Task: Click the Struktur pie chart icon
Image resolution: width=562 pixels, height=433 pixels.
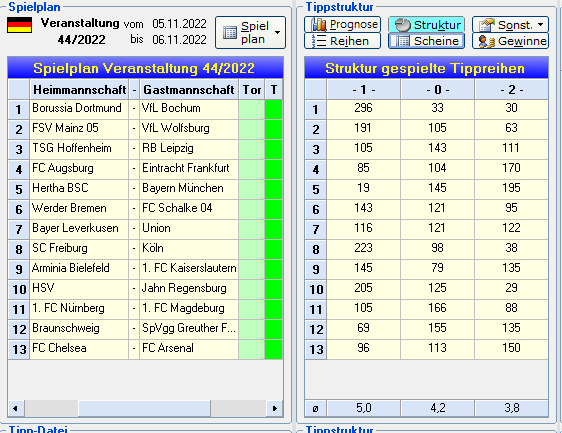Action: click(x=403, y=25)
